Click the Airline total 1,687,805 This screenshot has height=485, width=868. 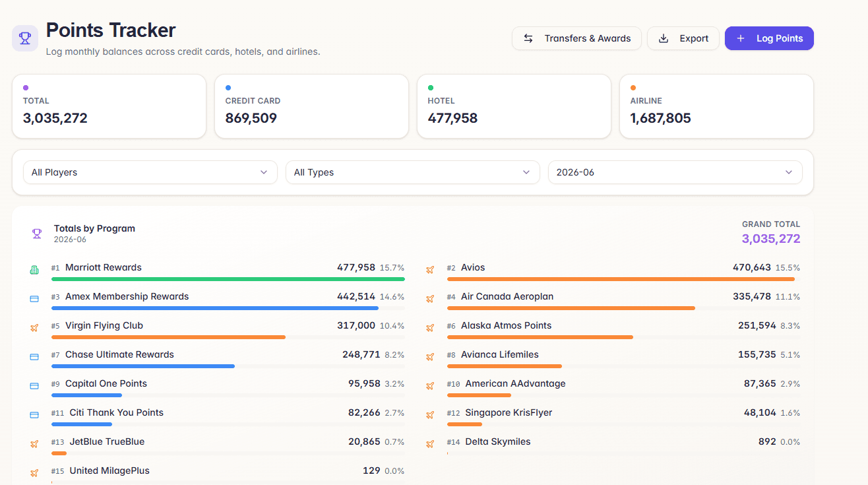click(660, 118)
